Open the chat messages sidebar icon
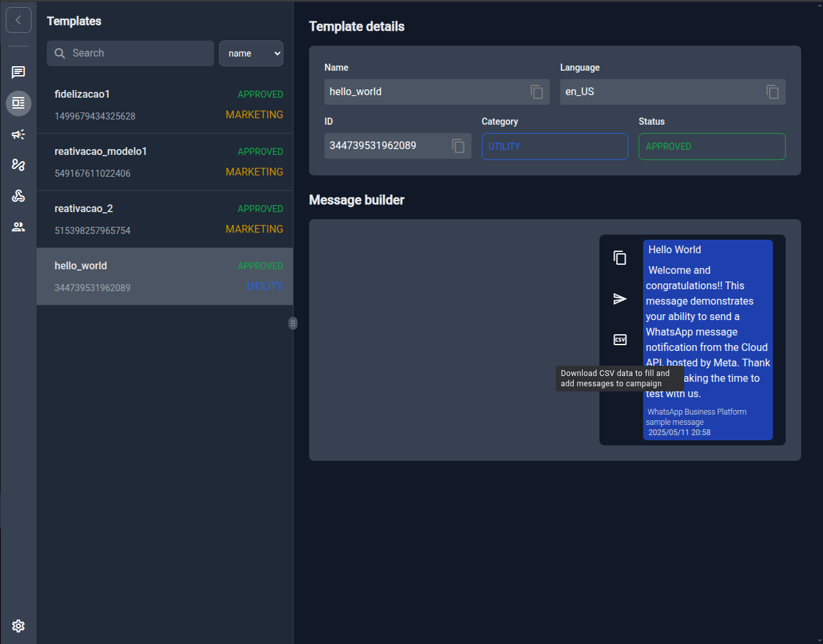823x644 pixels. pos(19,73)
